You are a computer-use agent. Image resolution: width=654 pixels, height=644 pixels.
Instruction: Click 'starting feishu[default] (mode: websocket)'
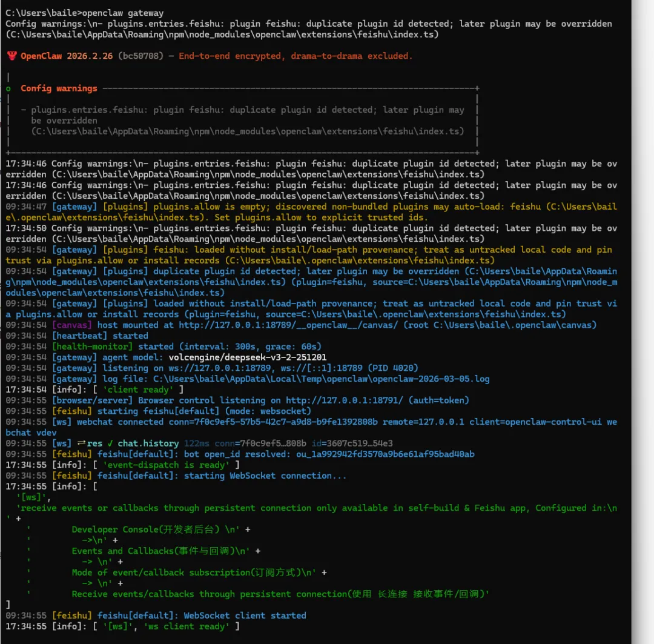coord(205,411)
